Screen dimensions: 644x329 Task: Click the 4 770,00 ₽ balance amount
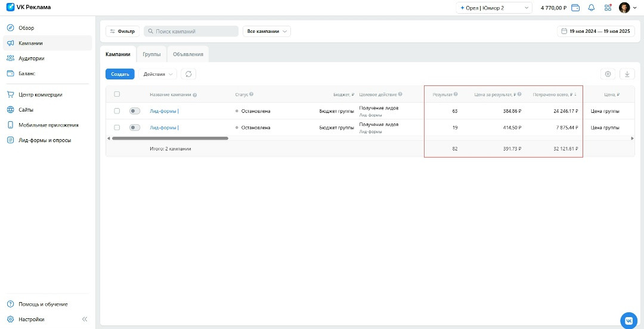point(553,8)
